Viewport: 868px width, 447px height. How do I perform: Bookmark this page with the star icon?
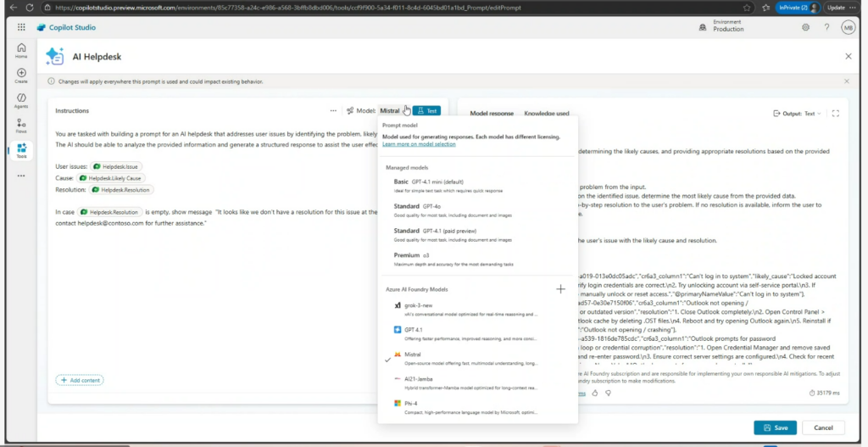click(747, 8)
